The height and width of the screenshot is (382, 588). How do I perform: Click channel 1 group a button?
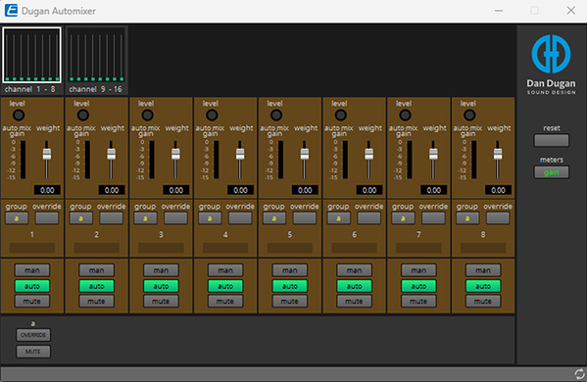point(17,218)
